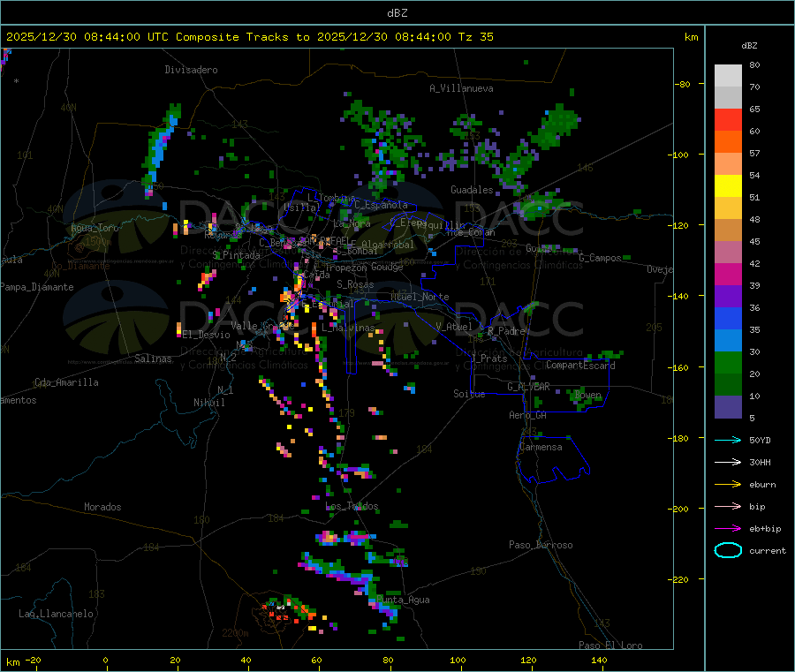Viewport: 795px width, 672px height.
Task: Click the J_Prats map label
Action: point(489,359)
